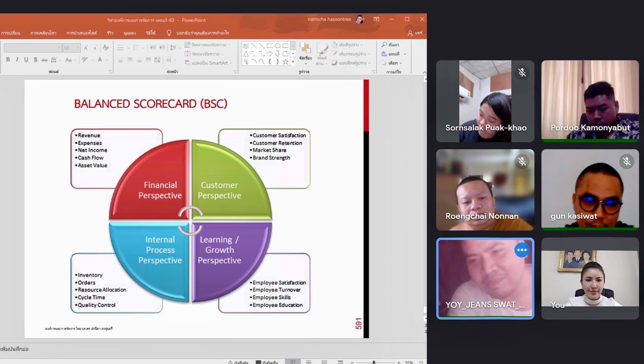Click the text shadow S icon
Image resolution: width=644 pixels, height=364 pixels.
[36, 60]
